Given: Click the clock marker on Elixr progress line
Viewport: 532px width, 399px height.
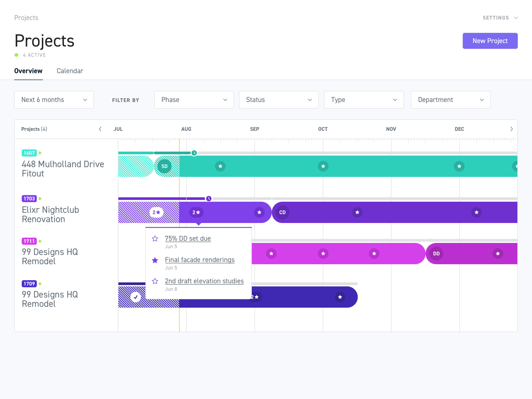Looking at the screenshot, I should [x=209, y=199].
